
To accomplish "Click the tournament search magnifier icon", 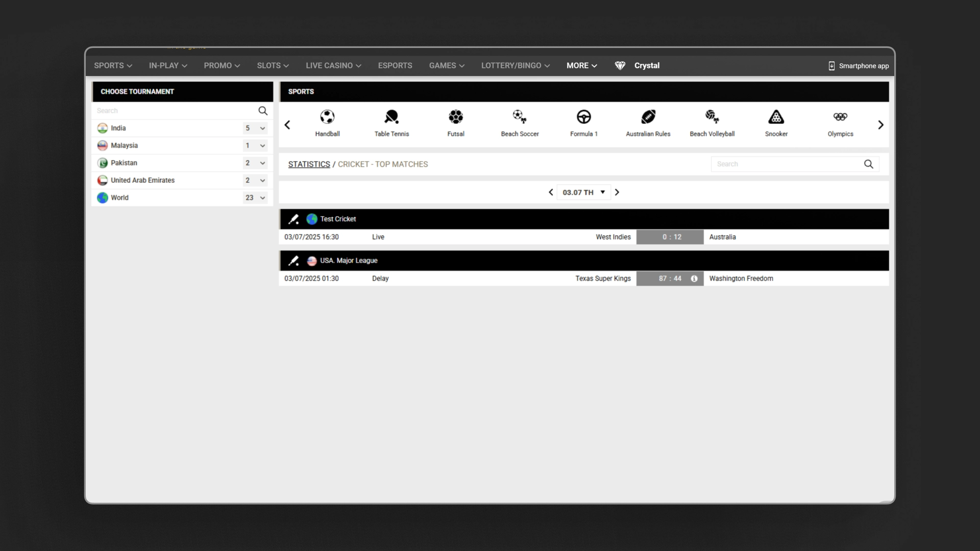I will (263, 111).
